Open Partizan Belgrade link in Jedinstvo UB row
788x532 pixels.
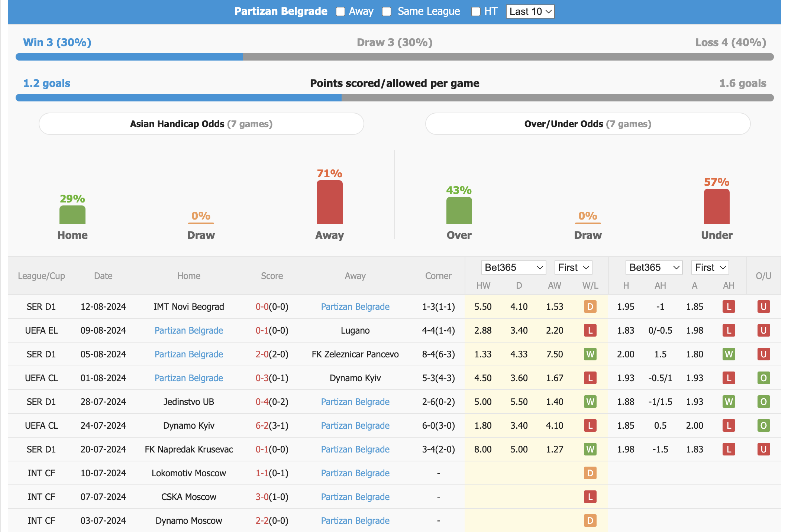click(355, 402)
